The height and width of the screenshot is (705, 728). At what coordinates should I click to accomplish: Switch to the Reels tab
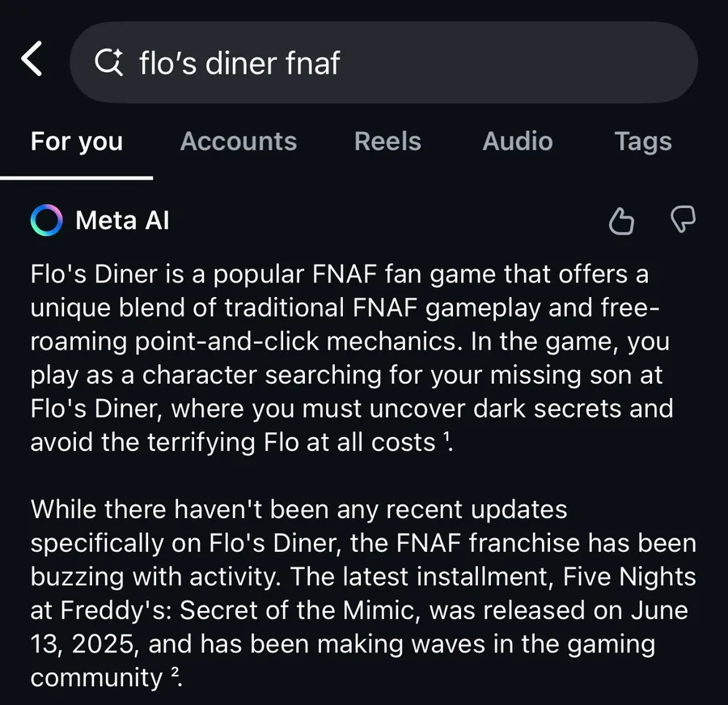(387, 142)
